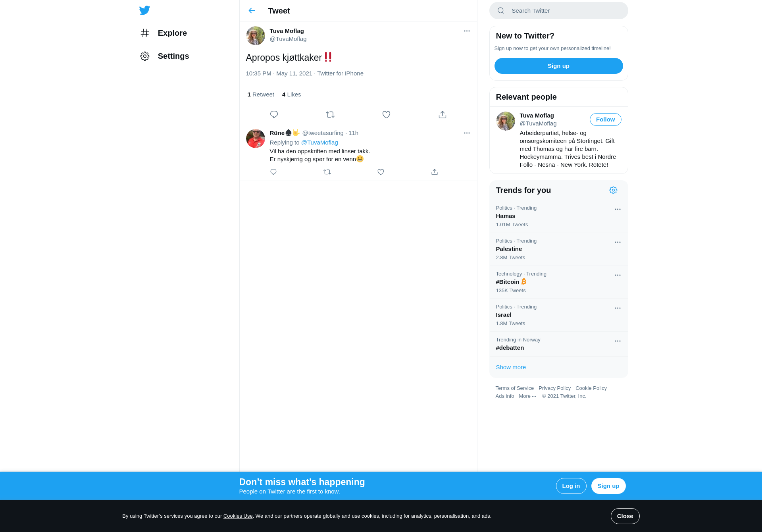Open Tuva Moflag's profile picture
The height and width of the screenshot is (532, 762).
256,36
